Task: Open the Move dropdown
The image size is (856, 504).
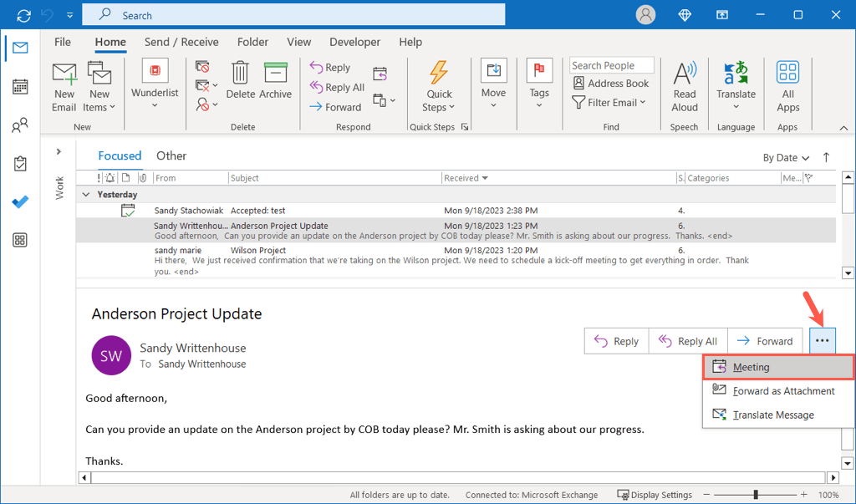Action: pos(493,84)
